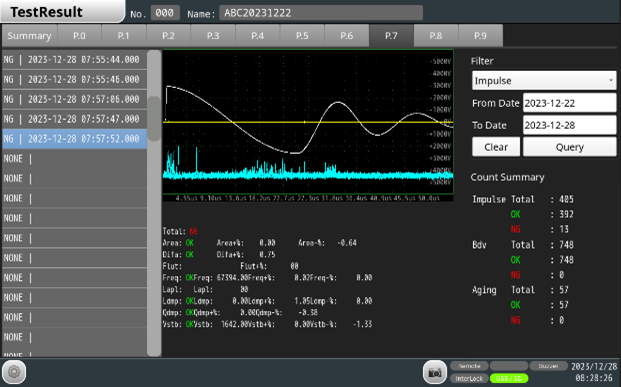Click the Clear filter button
The image size is (621, 387).
496,147
